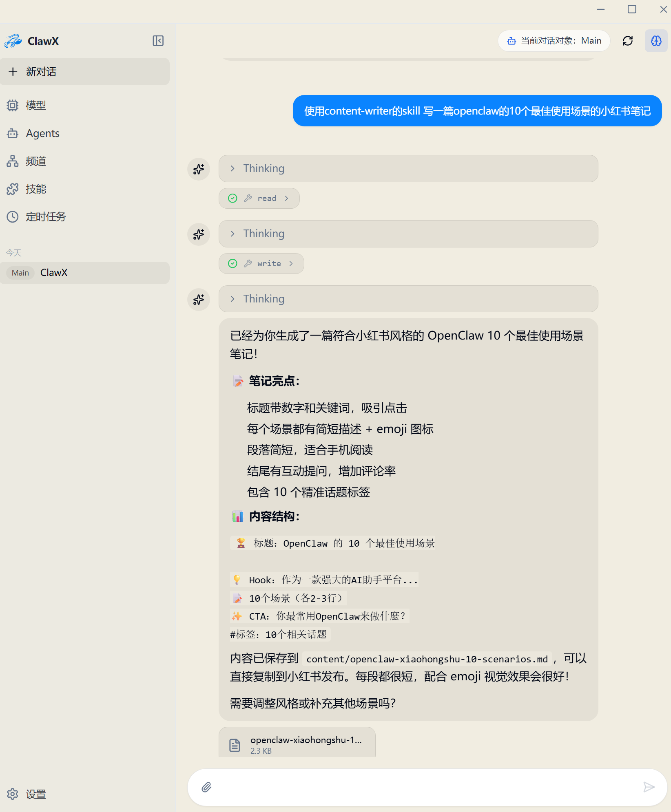This screenshot has width=671, height=812.
Task: Click the user's blue message bubble
Action: tap(477, 111)
